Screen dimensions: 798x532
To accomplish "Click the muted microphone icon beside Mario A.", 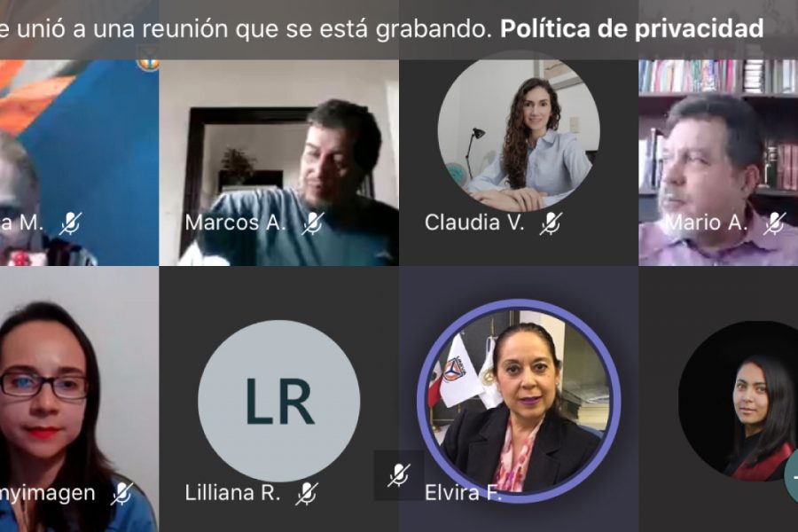I will pos(774,223).
